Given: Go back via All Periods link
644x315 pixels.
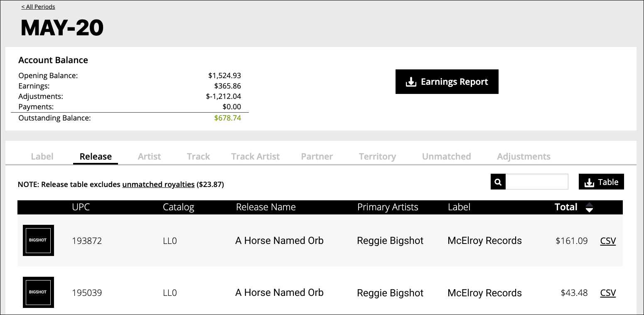Looking at the screenshot, I should (x=38, y=7).
